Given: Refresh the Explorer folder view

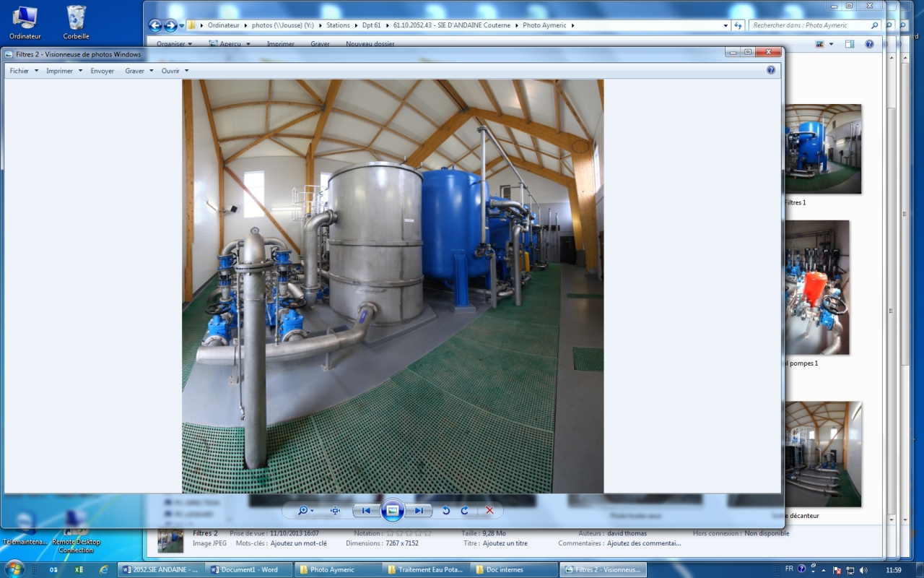Looking at the screenshot, I should (x=738, y=25).
